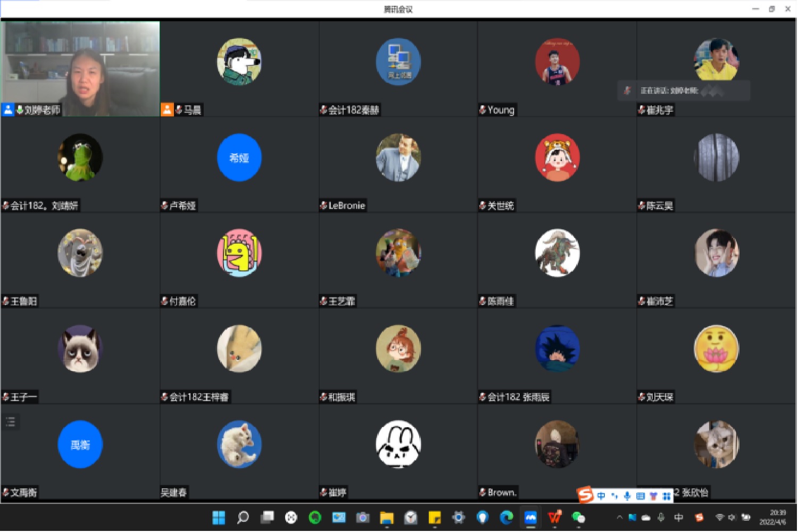Viewport: 798px width, 532px height.
Task: Toggle the 中 input indicator in the system tray
Action: pos(679,517)
